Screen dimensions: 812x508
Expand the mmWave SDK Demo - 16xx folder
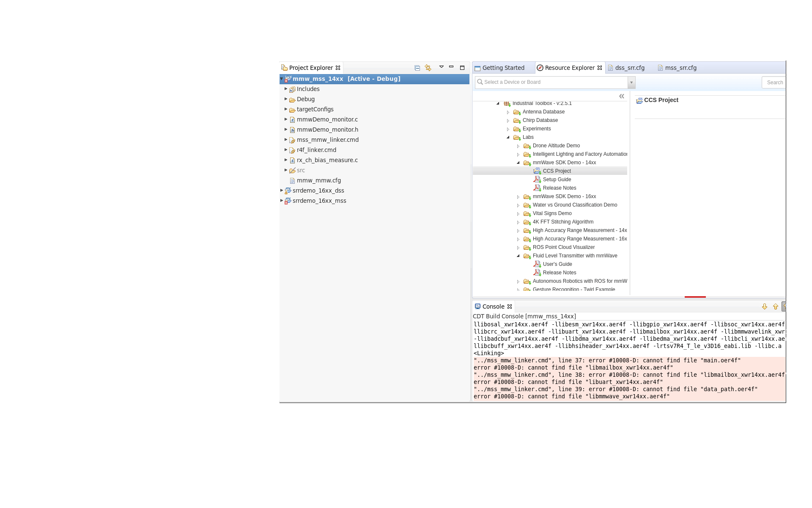tap(518, 197)
